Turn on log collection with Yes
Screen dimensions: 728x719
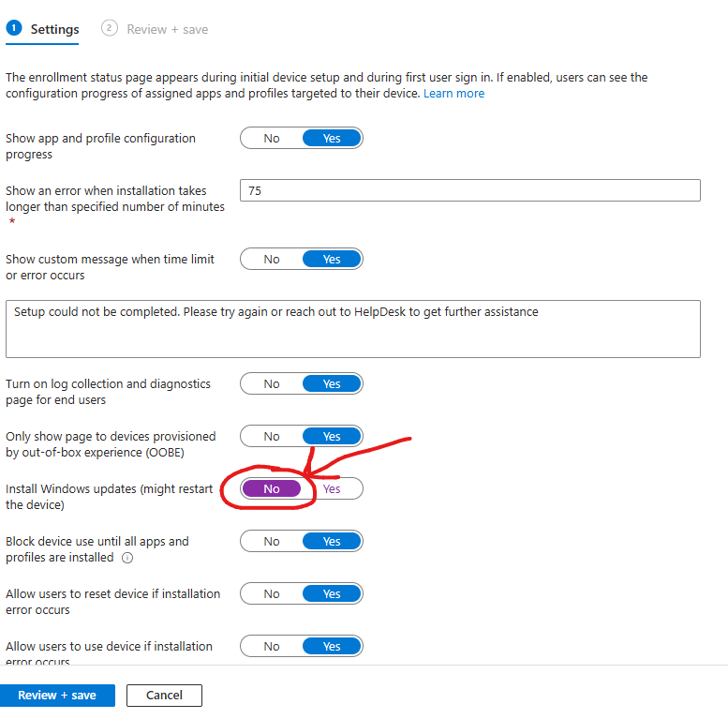332,384
